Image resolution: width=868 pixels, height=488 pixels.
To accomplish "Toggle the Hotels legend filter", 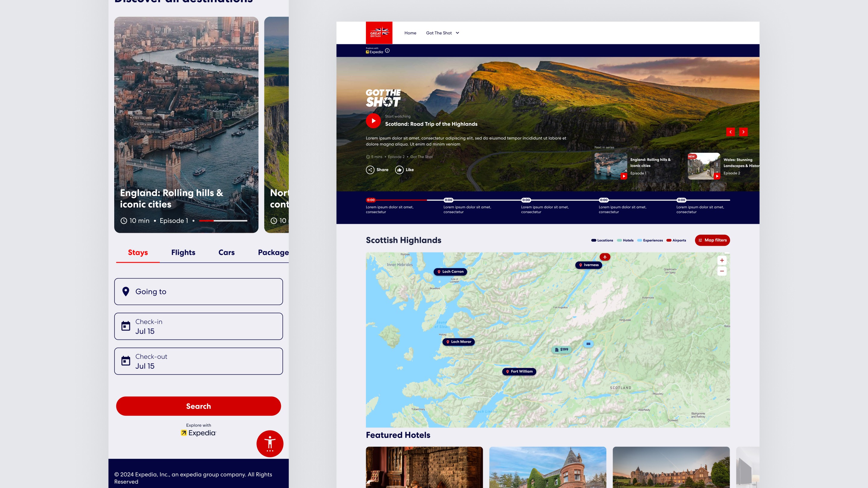I will pos(625,240).
